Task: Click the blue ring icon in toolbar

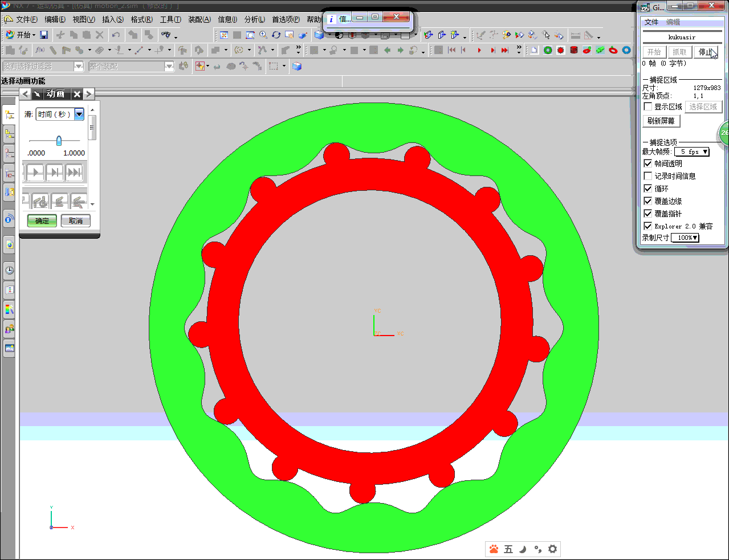Action: click(x=626, y=50)
